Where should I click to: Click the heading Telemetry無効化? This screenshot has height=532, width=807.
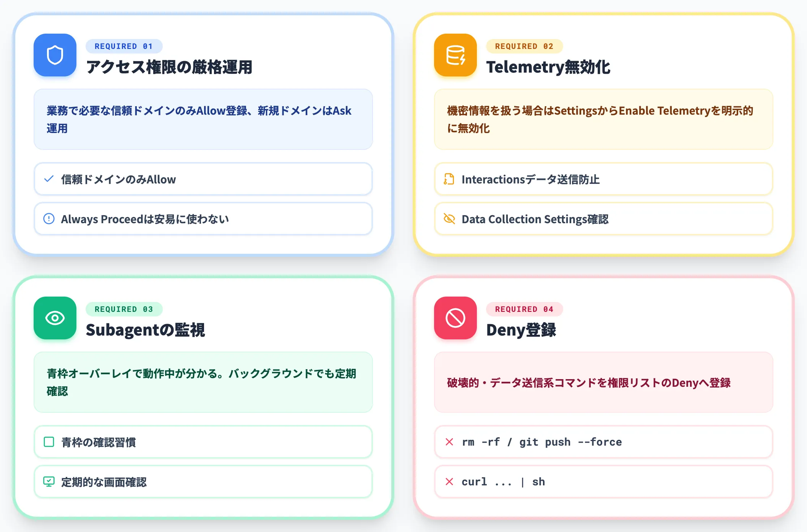click(x=548, y=67)
